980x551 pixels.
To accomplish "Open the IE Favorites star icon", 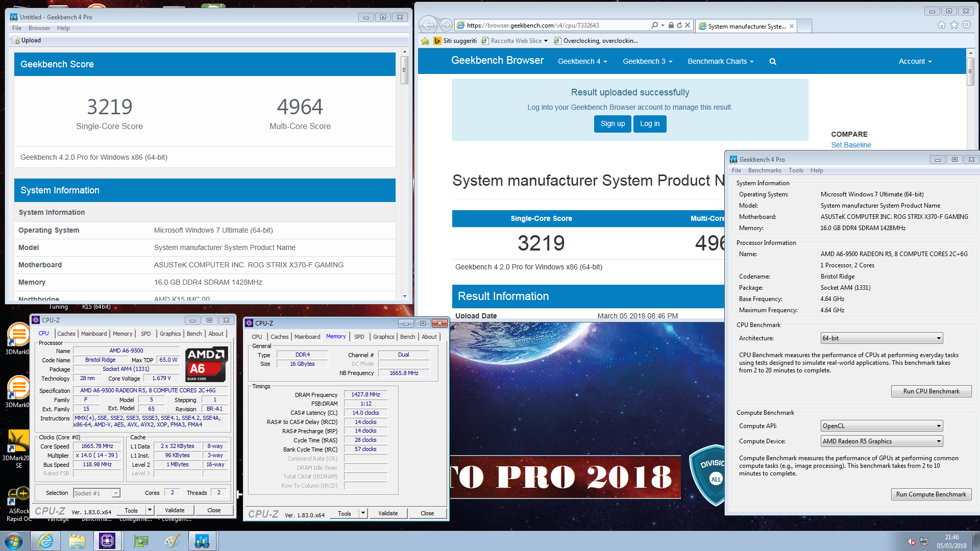I will tap(954, 25).
